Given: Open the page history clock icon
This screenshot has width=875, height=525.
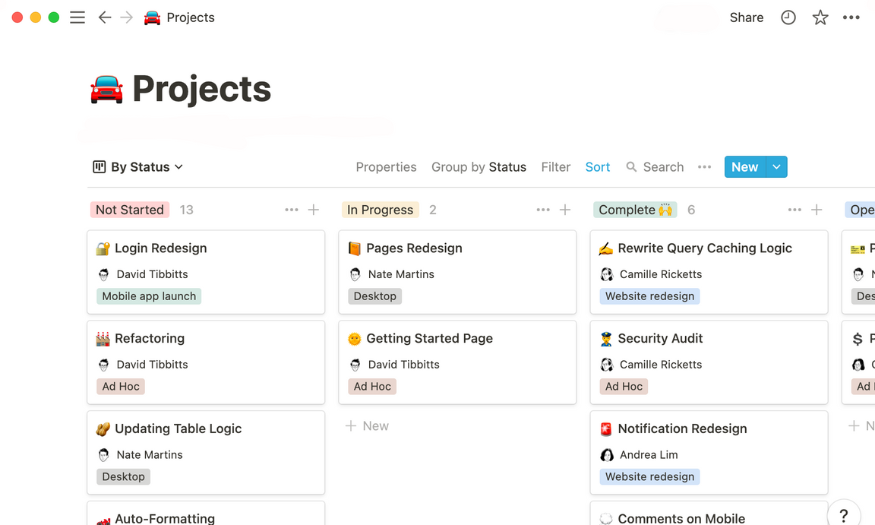Looking at the screenshot, I should [788, 17].
